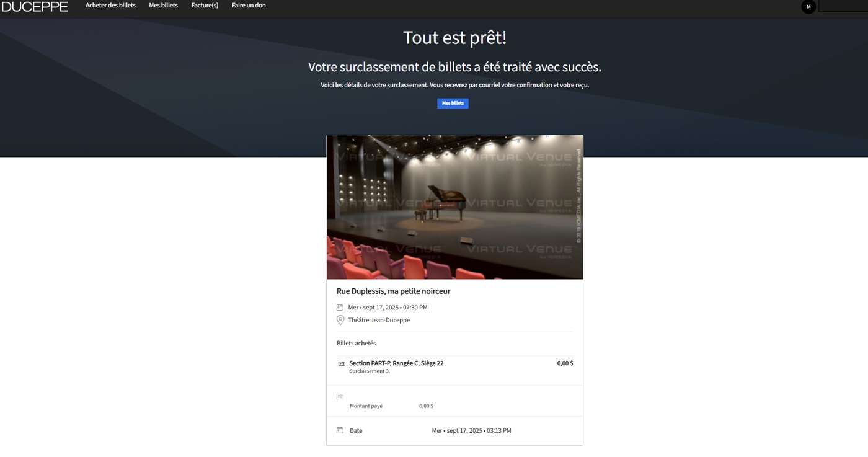The width and height of the screenshot is (868, 457).
Task: Click the Montant payé 0,00 $ amount
Action: 426,406
